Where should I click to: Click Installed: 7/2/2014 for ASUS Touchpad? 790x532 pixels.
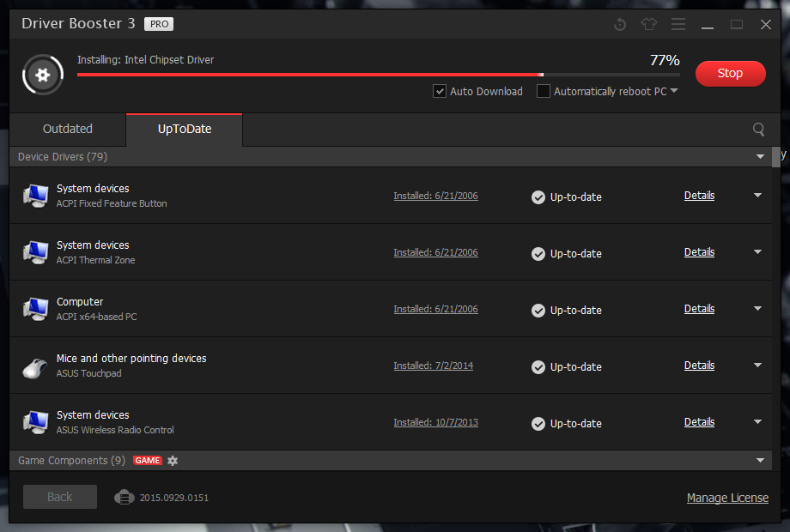(434, 366)
